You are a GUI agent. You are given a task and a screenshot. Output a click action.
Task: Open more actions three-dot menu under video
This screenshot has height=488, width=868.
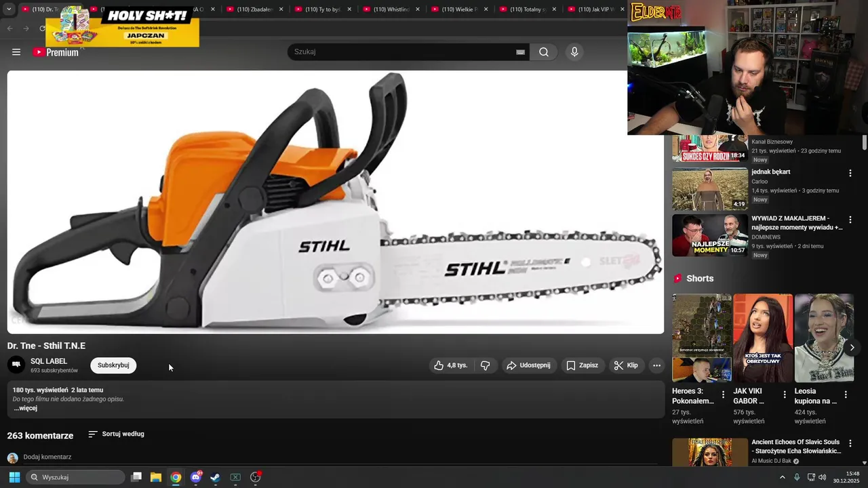pos(656,365)
